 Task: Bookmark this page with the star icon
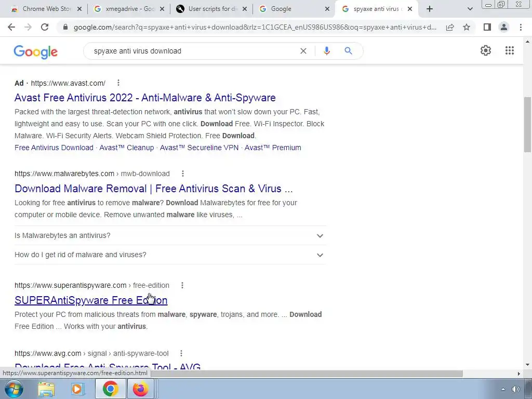tap(467, 27)
